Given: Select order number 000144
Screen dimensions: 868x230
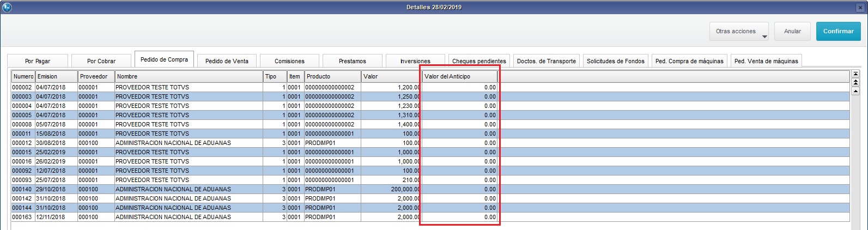Looking at the screenshot, I should coord(22,208).
